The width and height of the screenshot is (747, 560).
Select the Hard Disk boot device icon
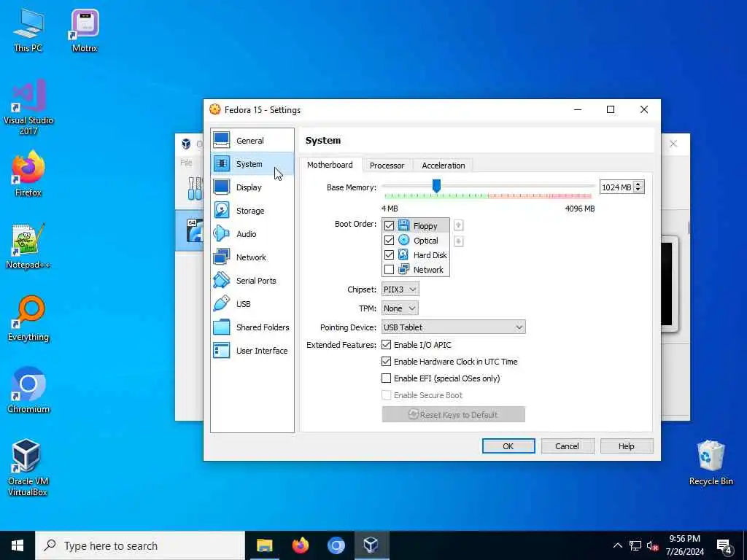403,254
